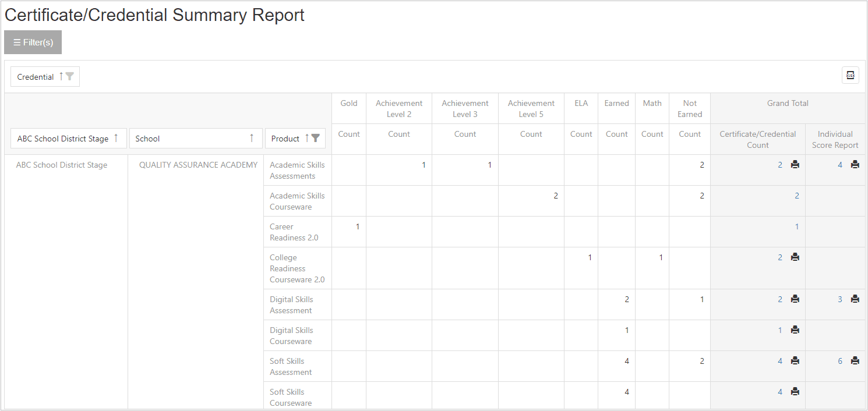Filter the Credential field using funnel icon
The width and height of the screenshot is (868, 411).
(x=70, y=76)
